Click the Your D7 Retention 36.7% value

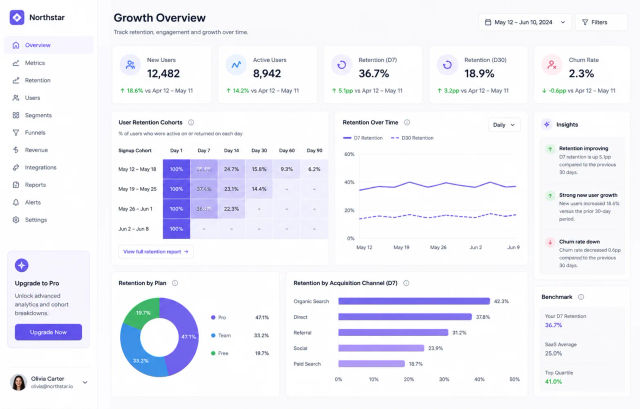[553, 325]
